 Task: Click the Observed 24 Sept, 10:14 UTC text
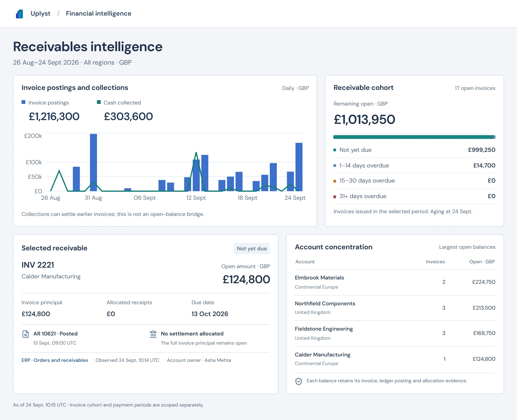(x=127, y=360)
